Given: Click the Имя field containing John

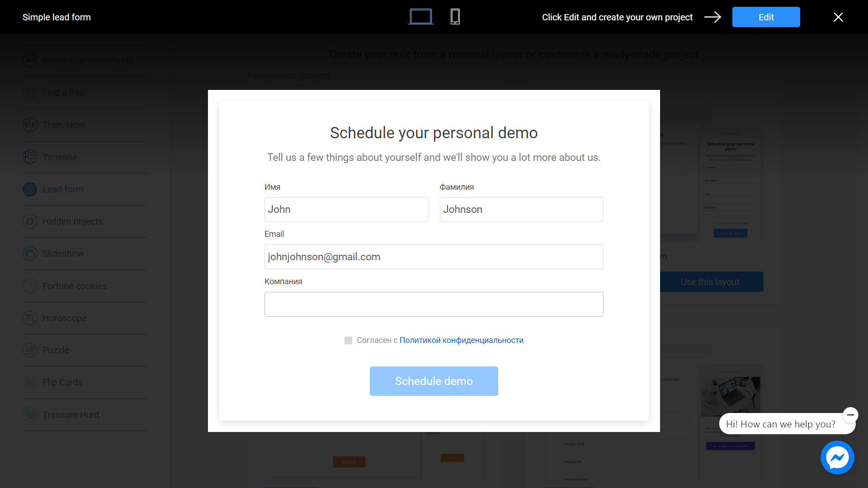Looking at the screenshot, I should (x=346, y=209).
